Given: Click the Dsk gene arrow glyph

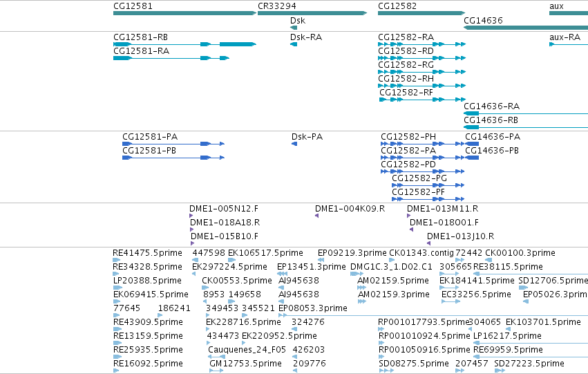Looking at the screenshot, I should tap(294, 28).
